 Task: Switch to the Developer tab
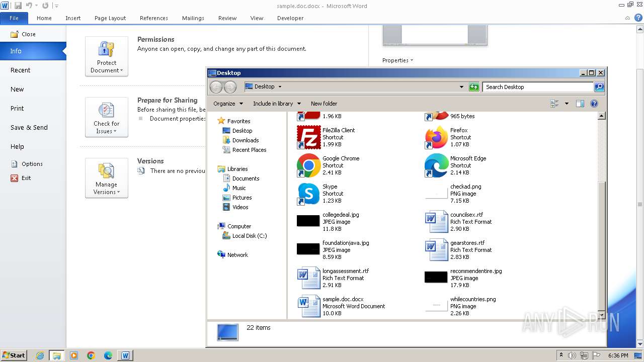pos(290,18)
